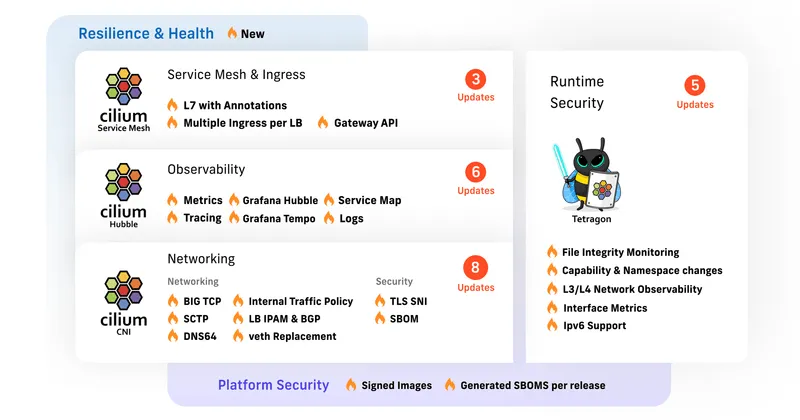Click flame icon next to Capability & Namespace changes
This screenshot has height=420, width=800.
(x=552, y=269)
